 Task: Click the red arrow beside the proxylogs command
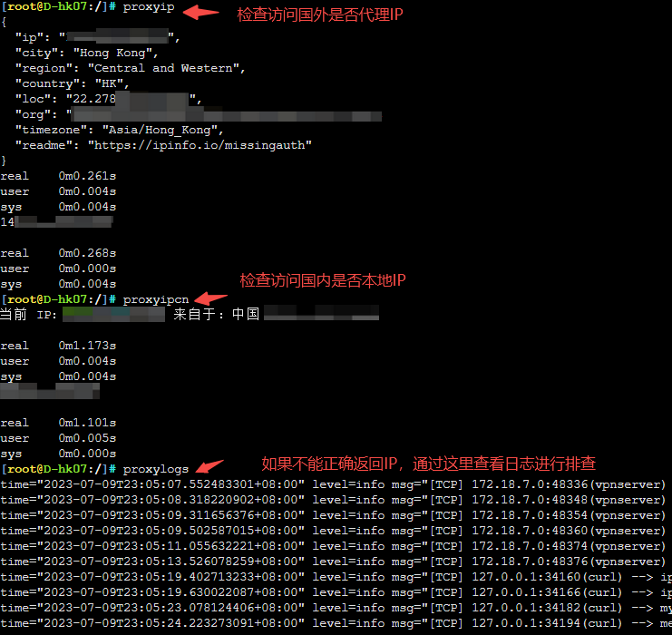209,467
